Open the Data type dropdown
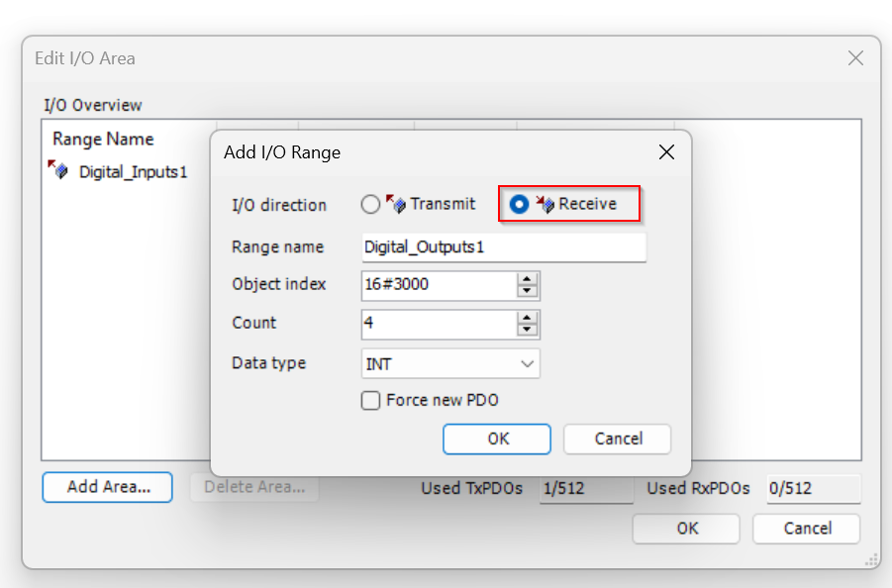892x588 pixels. coord(450,363)
